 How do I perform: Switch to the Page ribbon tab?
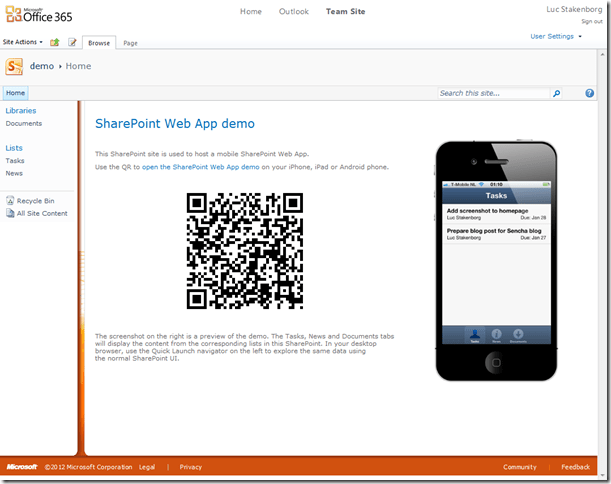point(130,43)
